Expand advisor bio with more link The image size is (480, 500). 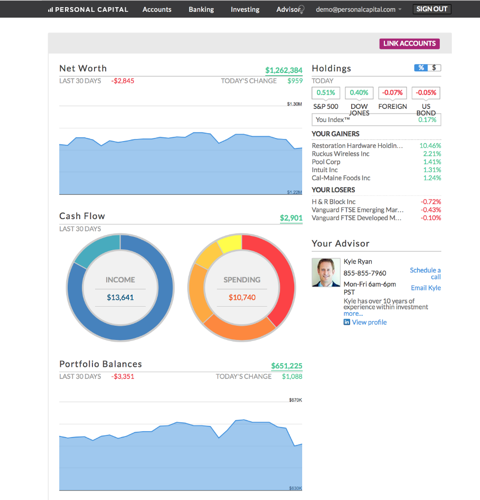coord(353,314)
